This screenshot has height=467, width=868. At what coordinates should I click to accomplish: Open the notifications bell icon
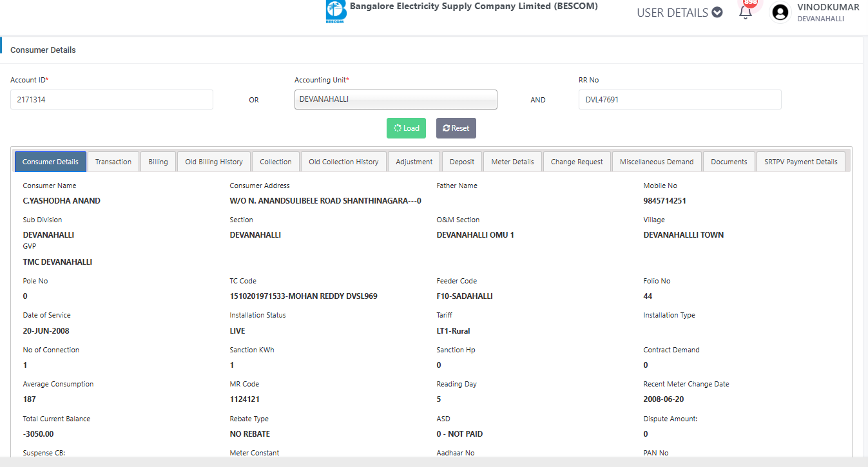(x=746, y=12)
